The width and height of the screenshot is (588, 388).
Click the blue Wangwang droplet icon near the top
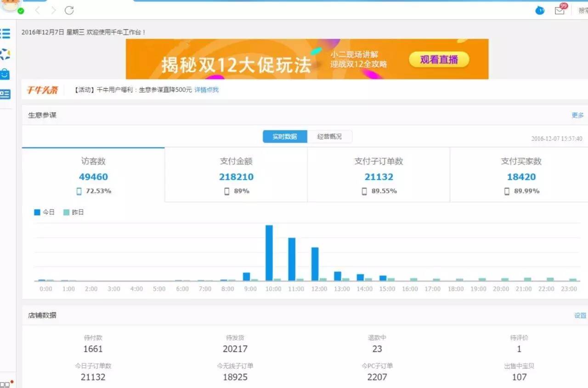[x=540, y=10]
